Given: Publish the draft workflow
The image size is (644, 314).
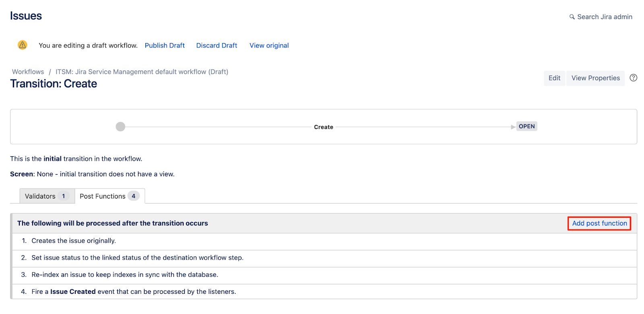Looking at the screenshot, I should coord(165,45).
